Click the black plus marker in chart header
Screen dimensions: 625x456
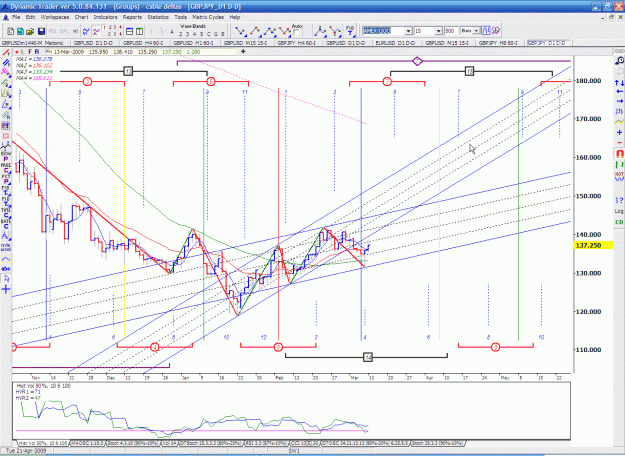[x=243, y=51]
